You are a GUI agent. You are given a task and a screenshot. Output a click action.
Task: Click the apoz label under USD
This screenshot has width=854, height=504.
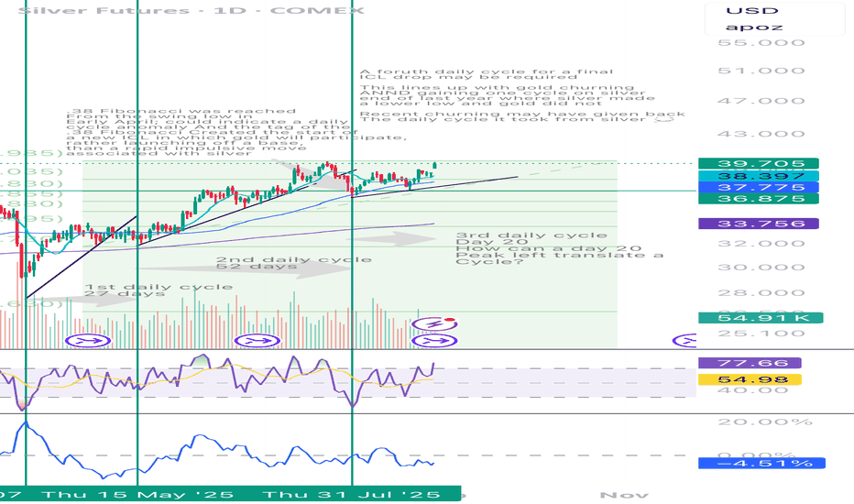[754, 27]
